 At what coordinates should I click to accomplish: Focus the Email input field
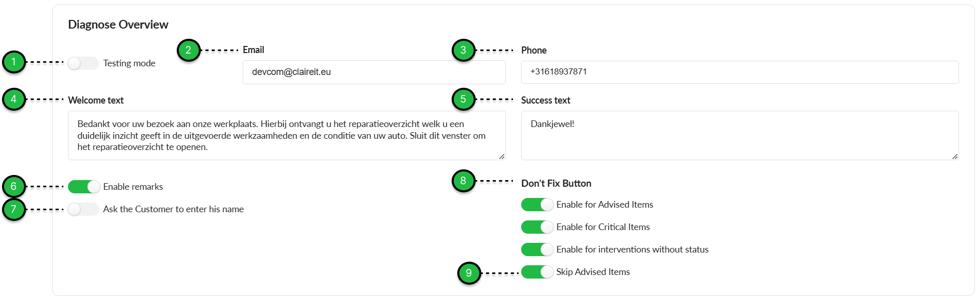(374, 72)
